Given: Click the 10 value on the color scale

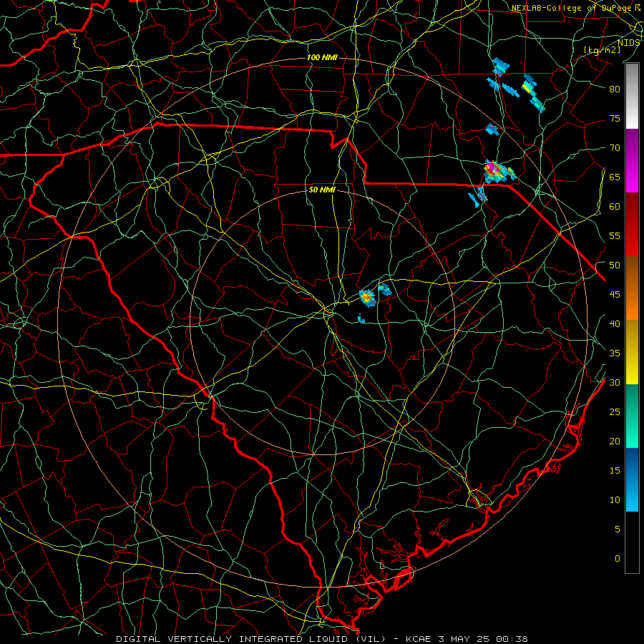Looking at the screenshot, I should tap(615, 500).
